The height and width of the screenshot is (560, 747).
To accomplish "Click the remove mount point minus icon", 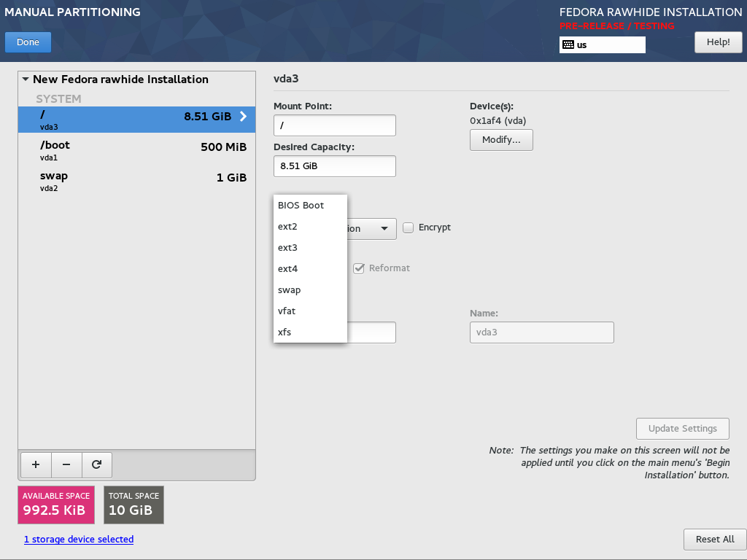I will [66, 464].
